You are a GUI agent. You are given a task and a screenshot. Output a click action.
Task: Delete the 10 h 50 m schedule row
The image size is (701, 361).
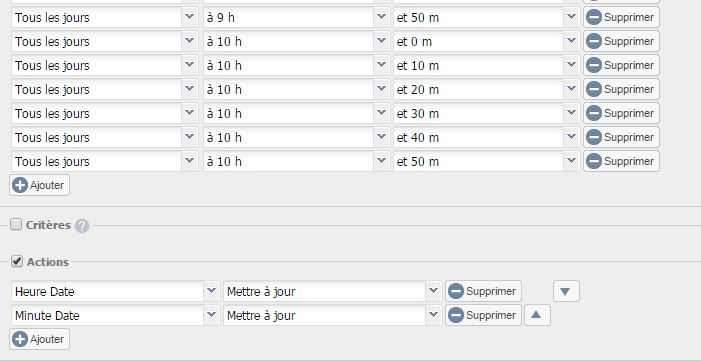621,161
